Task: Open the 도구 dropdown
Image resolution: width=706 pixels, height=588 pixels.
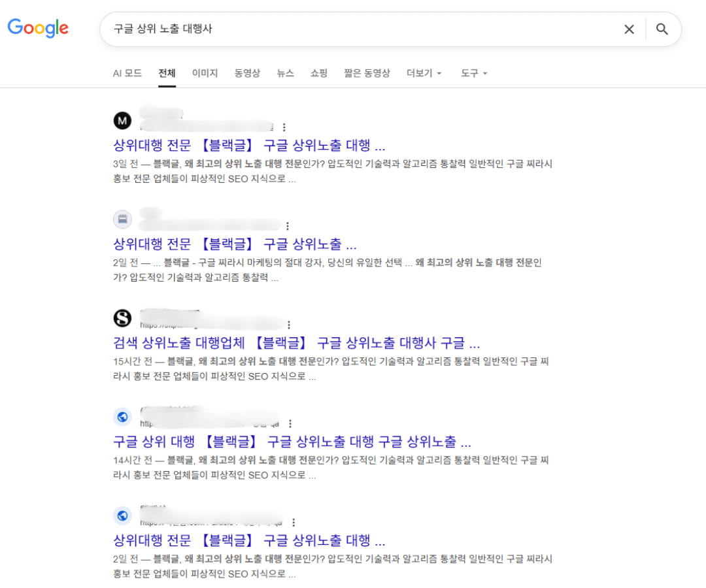Action: [x=473, y=73]
